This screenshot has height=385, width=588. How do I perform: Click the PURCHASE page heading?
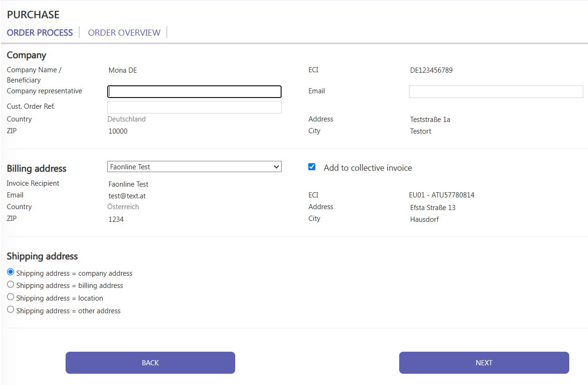(x=33, y=15)
